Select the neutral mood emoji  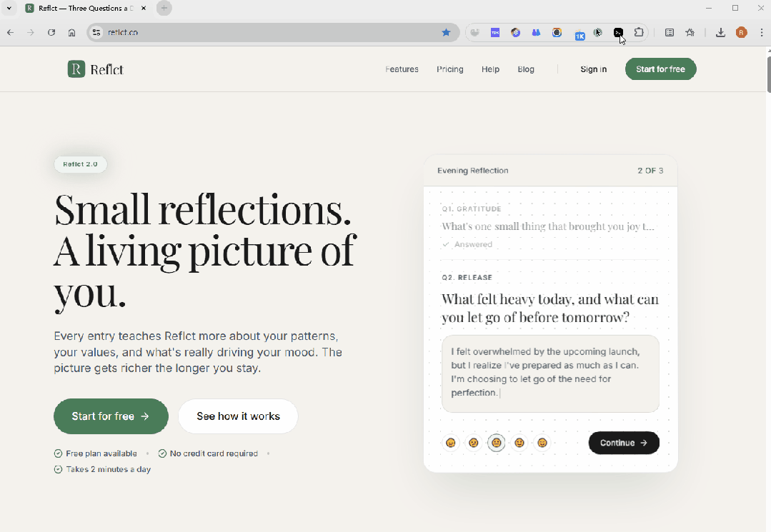[x=496, y=443]
